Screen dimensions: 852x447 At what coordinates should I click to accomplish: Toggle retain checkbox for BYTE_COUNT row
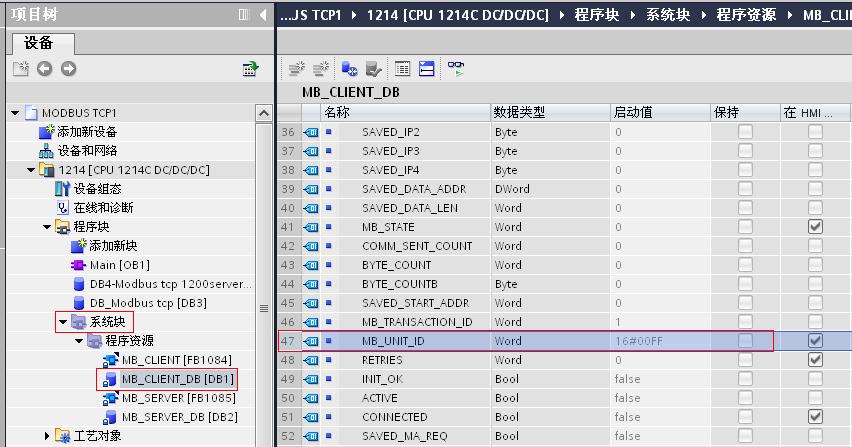746,265
